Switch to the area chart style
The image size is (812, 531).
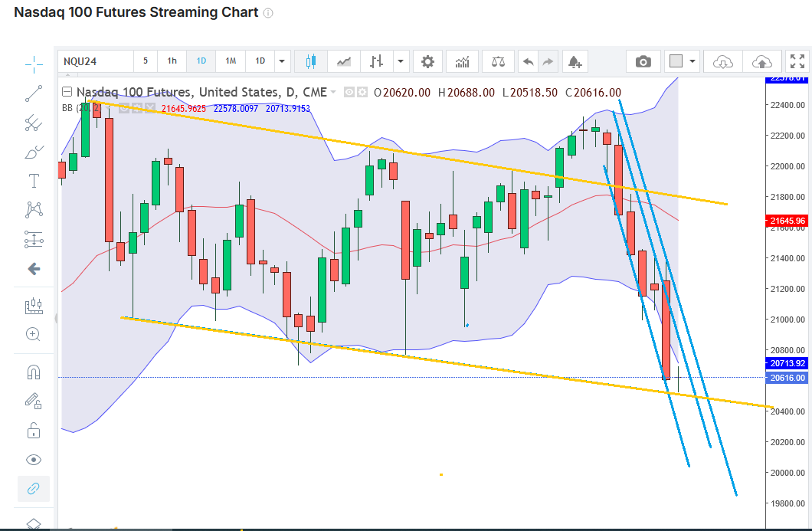tap(344, 61)
